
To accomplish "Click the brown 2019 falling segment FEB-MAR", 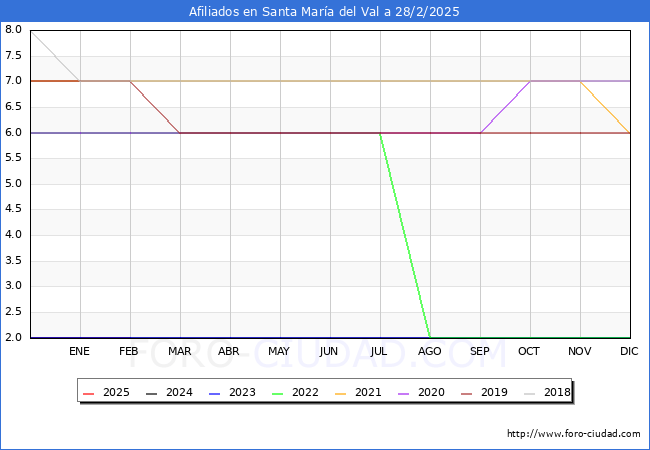I will pos(155,107).
